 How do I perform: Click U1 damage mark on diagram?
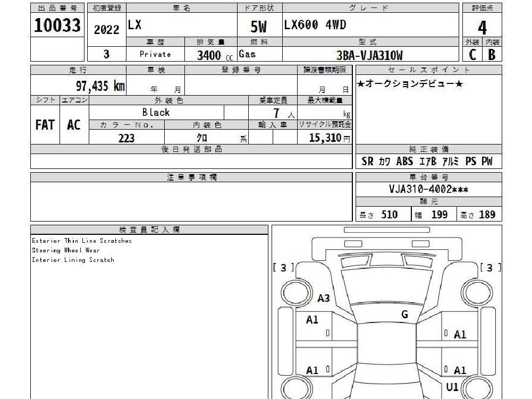[x=452, y=387]
